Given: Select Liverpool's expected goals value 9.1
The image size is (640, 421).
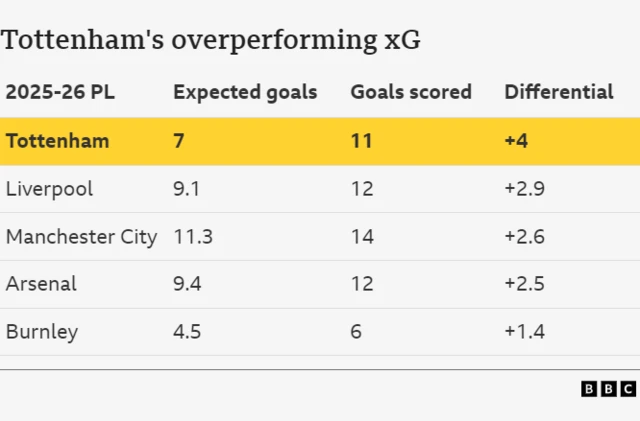Looking at the screenshot, I should (187, 188).
